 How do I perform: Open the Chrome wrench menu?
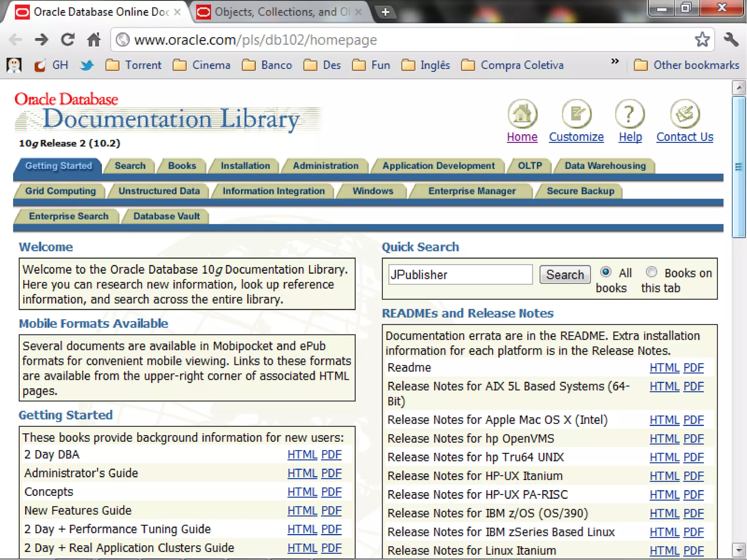(x=731, y=39)
